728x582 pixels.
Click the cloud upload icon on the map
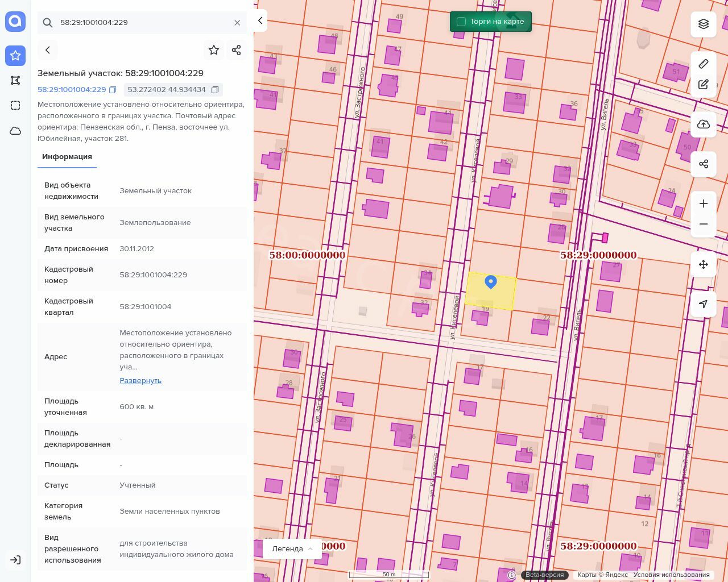coord(704,124)
